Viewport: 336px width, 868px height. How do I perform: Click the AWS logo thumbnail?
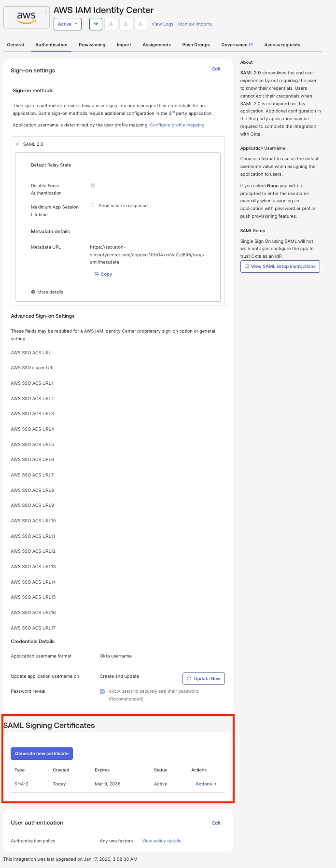[x=26, y=18]
